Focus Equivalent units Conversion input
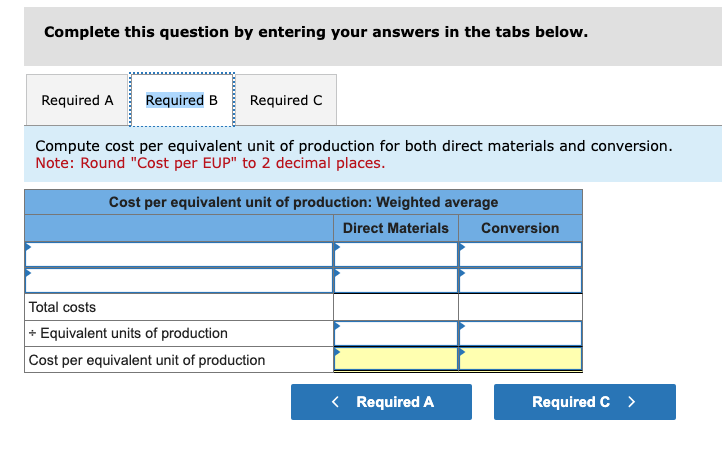Viewport: 722px width, 475px height. 520,333
